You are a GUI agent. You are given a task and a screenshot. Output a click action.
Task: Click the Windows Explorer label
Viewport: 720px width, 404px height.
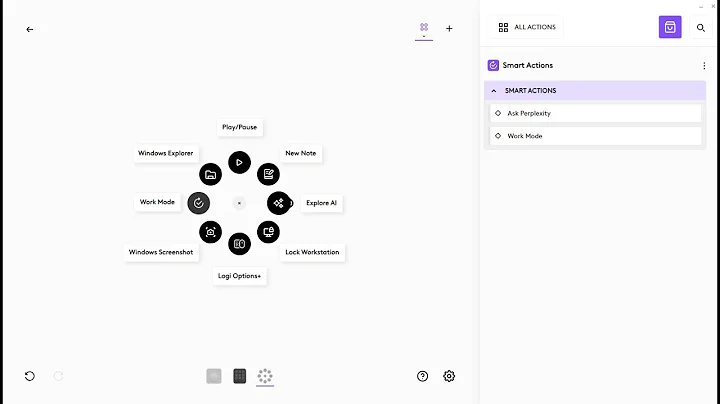(x=166, y=153)
